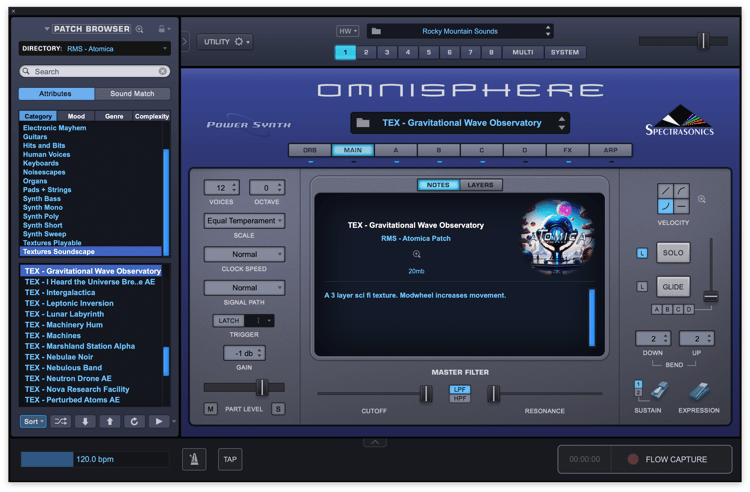Select the convex velocity curve icon
The image size is (750, 492).
[x=681, y=191]
